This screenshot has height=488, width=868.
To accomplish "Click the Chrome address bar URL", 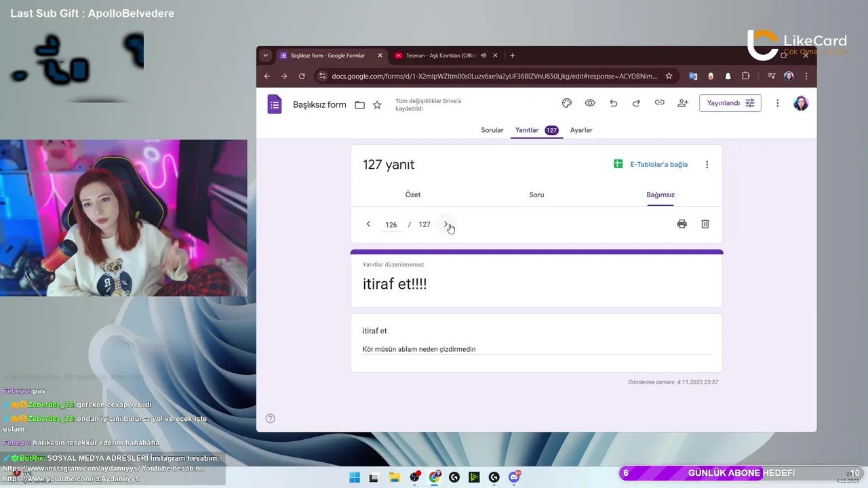I will click(x=494, y=76).
